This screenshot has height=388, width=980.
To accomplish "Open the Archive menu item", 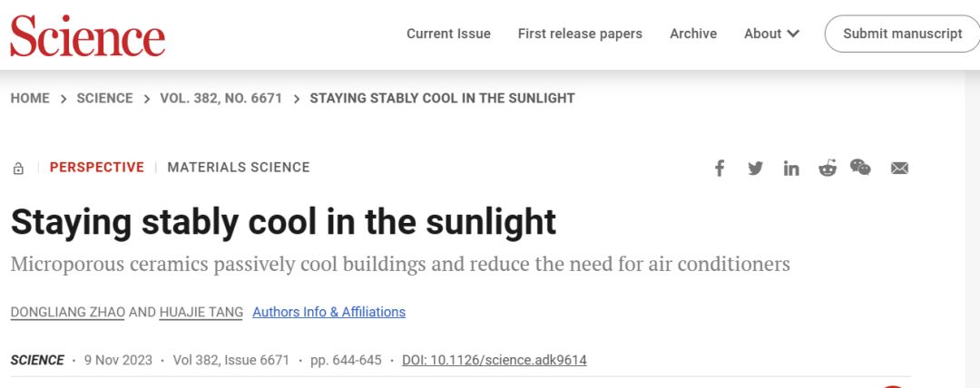I will 693,34.
